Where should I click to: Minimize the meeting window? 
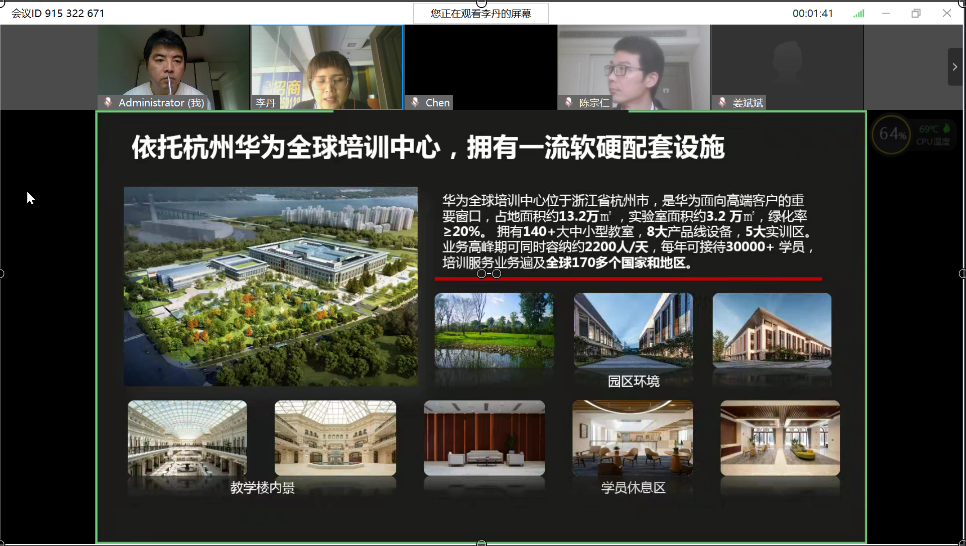[x=886, y=13]
